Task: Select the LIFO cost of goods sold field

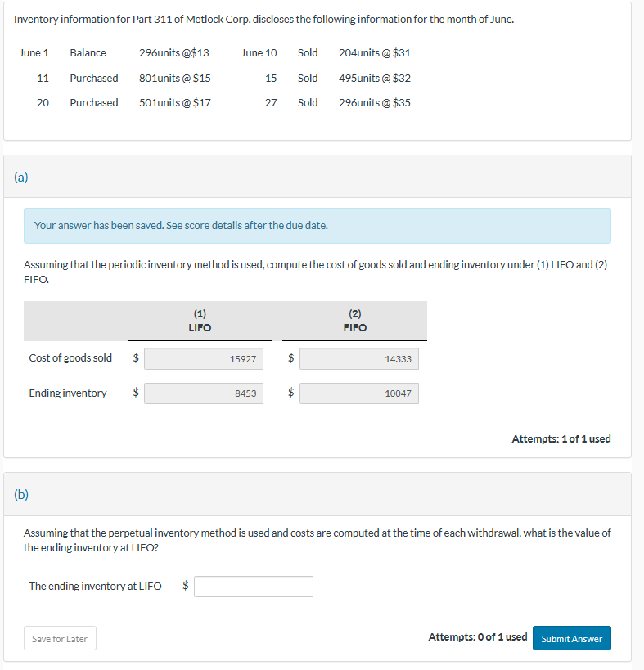Action: pyautogui.click(x=203, y=357)
